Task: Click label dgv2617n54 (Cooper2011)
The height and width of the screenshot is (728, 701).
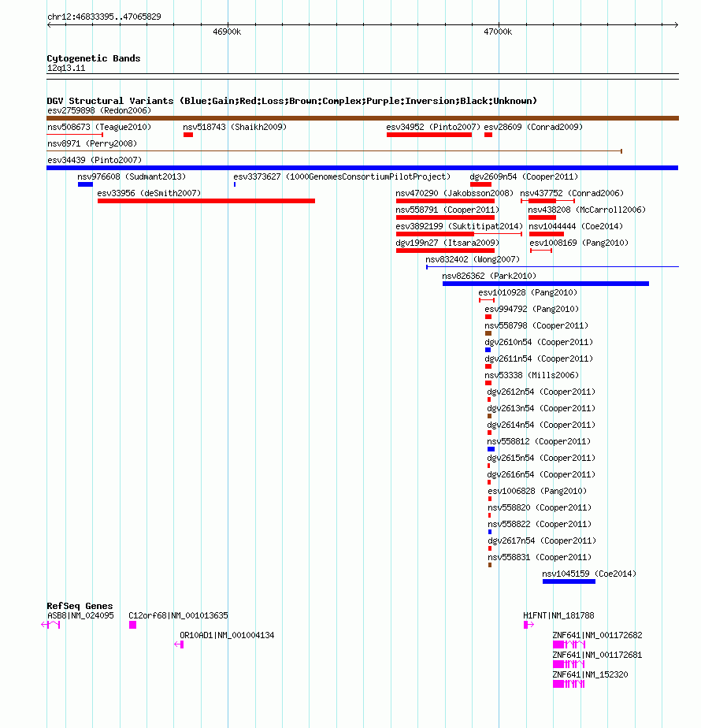Action: [542, 540]
